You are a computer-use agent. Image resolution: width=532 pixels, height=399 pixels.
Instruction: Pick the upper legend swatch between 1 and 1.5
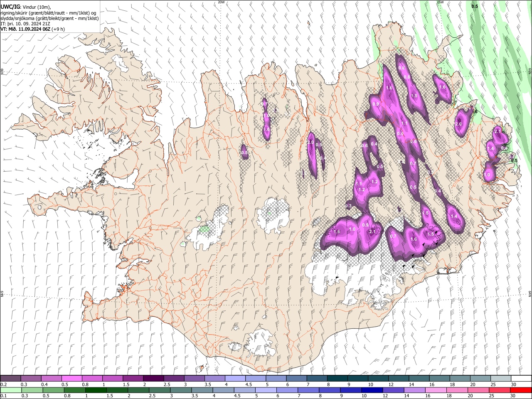click(x=113, y=379)
